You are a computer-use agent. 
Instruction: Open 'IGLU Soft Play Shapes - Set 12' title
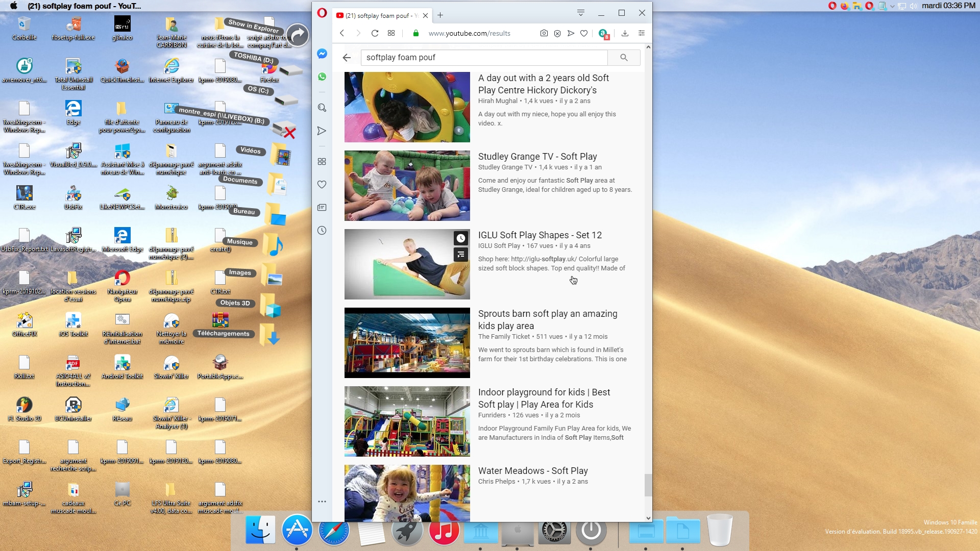[540, 235]
